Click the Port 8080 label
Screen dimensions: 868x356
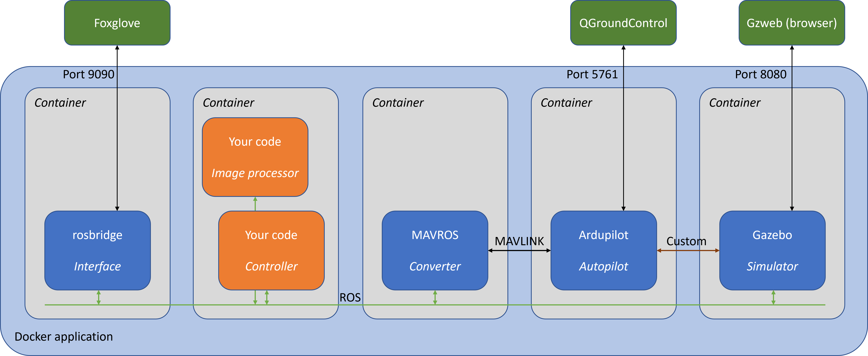(761, 74)
